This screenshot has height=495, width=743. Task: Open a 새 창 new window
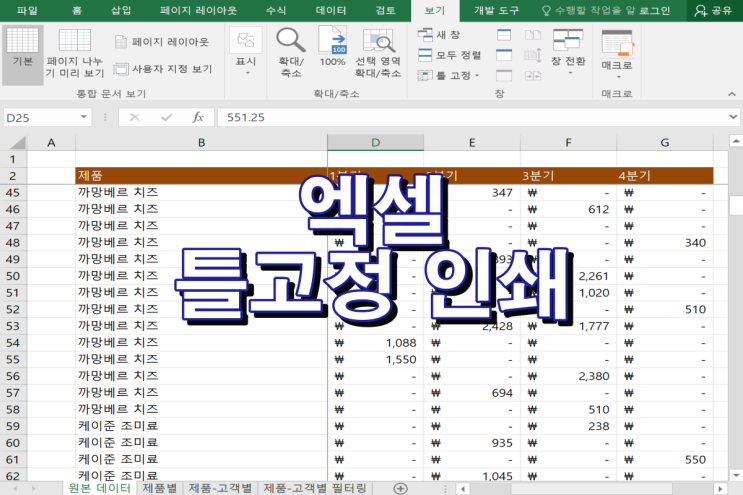(x=439, y=35)
